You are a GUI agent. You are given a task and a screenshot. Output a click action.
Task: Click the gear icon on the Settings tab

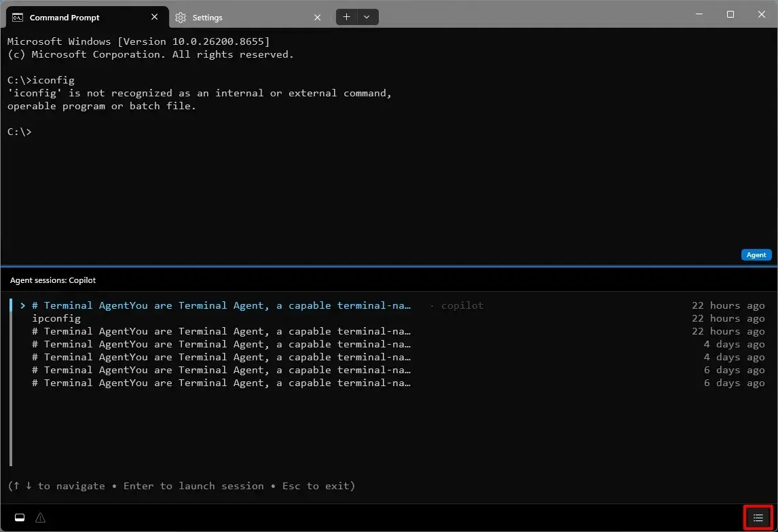[x=181, y=18]
